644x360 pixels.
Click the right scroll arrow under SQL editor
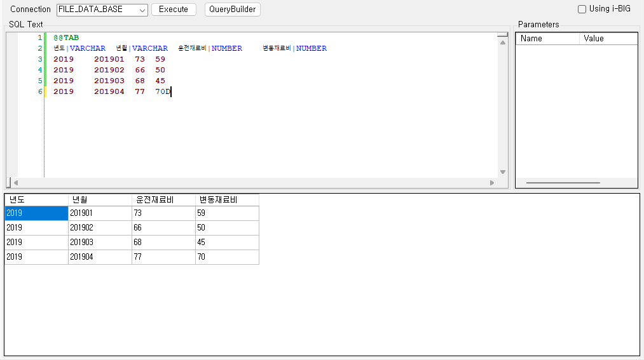click(491, 183)
